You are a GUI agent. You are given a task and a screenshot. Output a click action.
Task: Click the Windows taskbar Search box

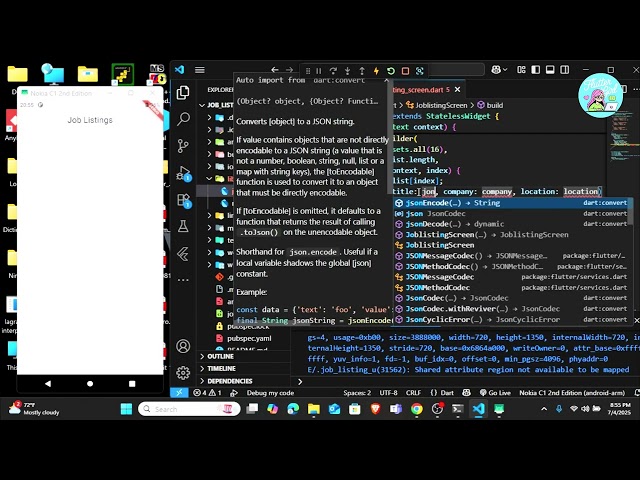(189, 409)
